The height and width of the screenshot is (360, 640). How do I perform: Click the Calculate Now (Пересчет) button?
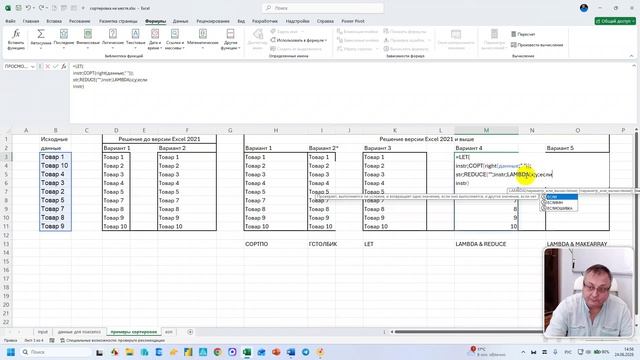[523, 34]
